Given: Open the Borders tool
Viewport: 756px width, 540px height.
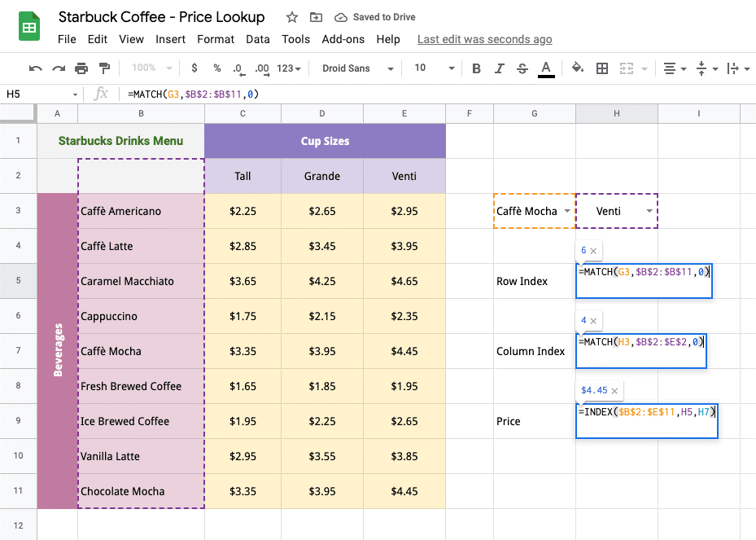Looking at the screenshot, I should point(602,68).
